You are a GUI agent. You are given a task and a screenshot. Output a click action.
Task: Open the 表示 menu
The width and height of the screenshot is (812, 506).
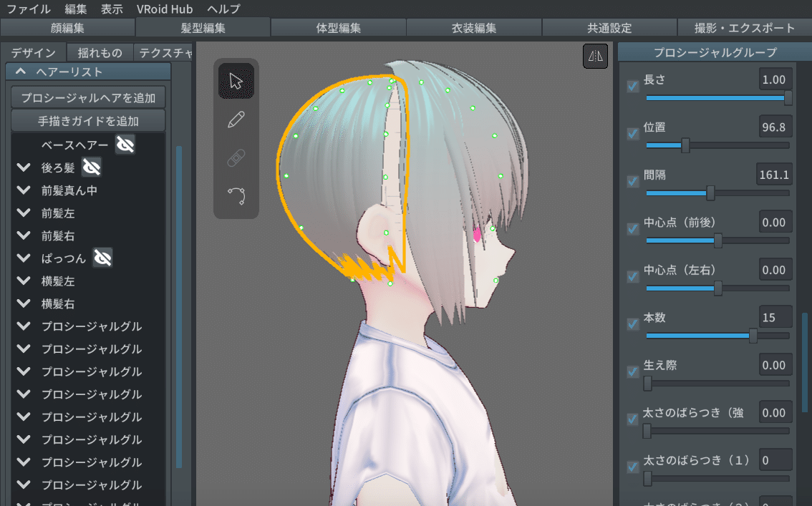coord(112,9)
